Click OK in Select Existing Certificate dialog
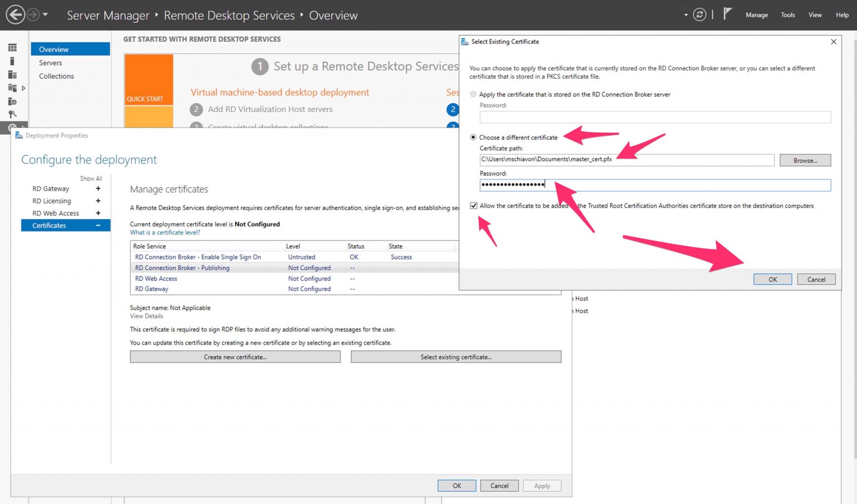 [x=772, y=279]
